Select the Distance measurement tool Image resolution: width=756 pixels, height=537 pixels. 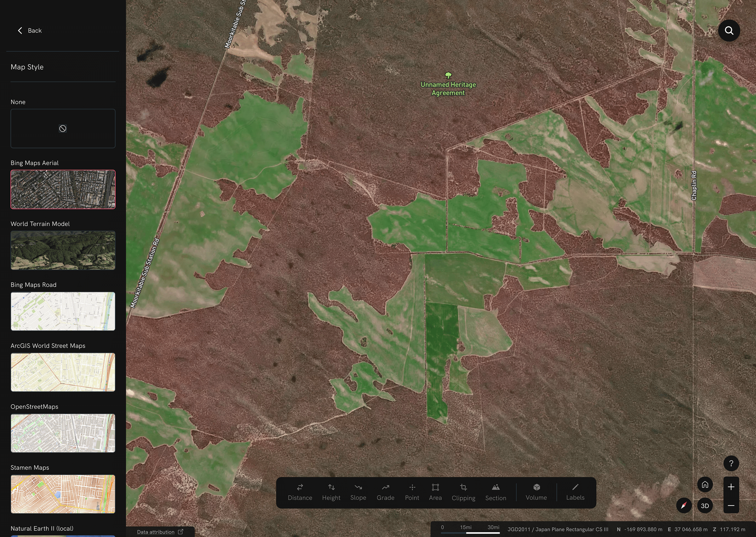click(300, 492)
